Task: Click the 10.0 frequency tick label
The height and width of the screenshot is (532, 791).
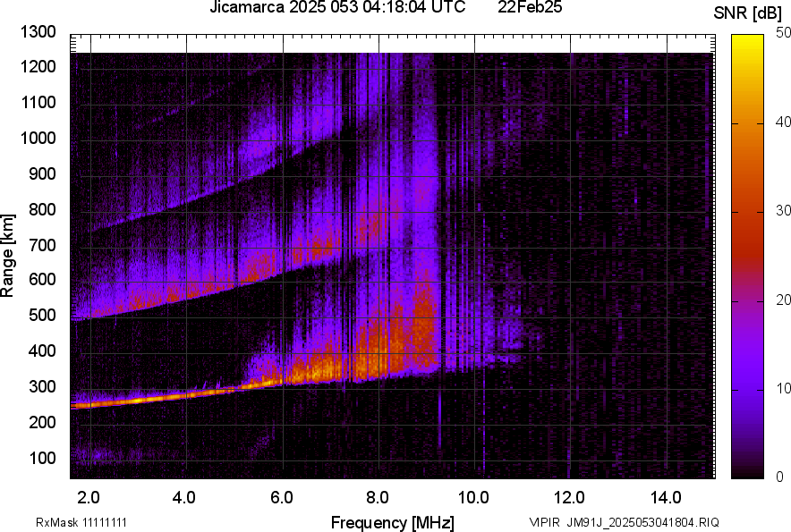Action: pyautogui.click(x=473, y=498)
